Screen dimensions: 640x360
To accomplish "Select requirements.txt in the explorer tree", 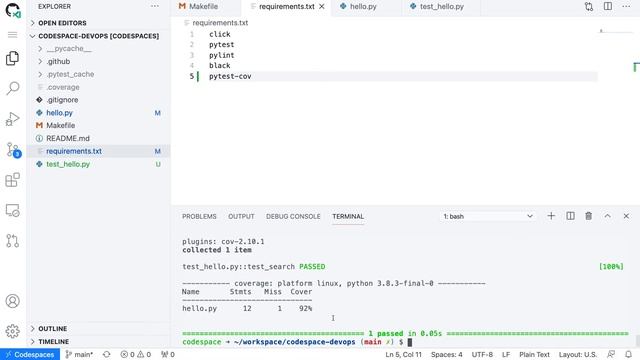I will (99, 151).
